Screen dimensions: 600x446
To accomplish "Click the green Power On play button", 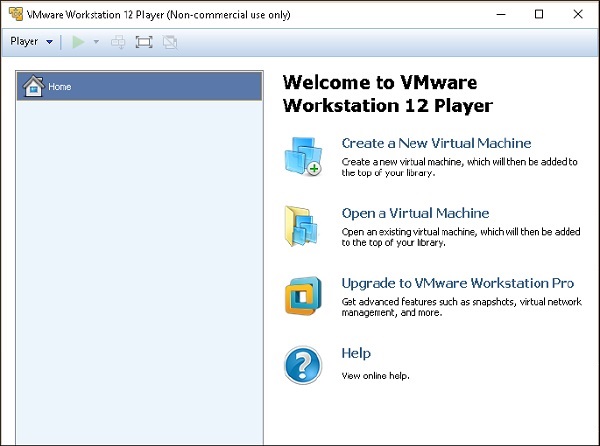I will click(79, 42).
